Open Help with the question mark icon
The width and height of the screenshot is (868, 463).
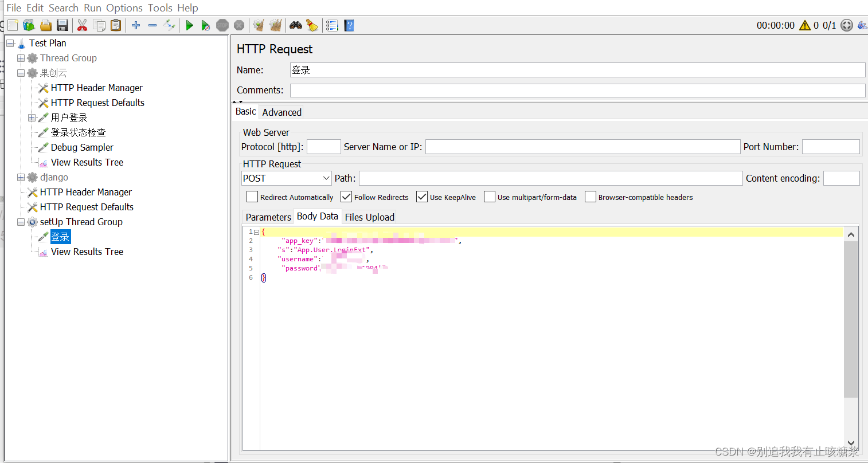click(x=349, y=25)
